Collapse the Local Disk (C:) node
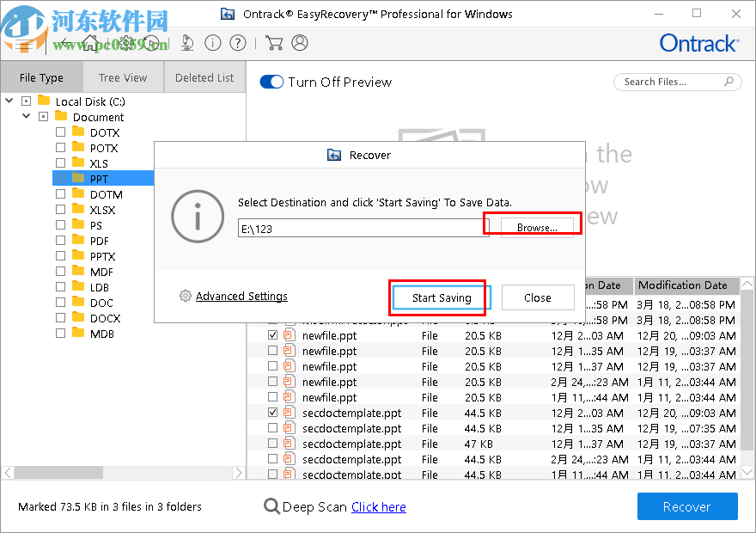The height and width of the screenshot is (533, 756). click(8, 101)
